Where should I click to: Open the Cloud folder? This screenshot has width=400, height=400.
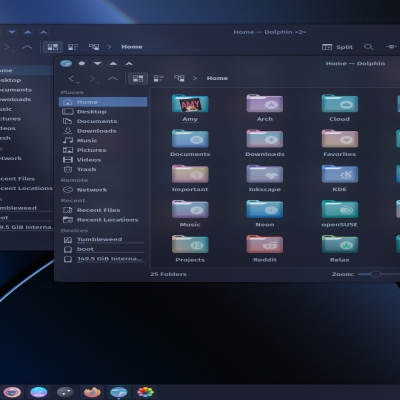click(339, 108)
